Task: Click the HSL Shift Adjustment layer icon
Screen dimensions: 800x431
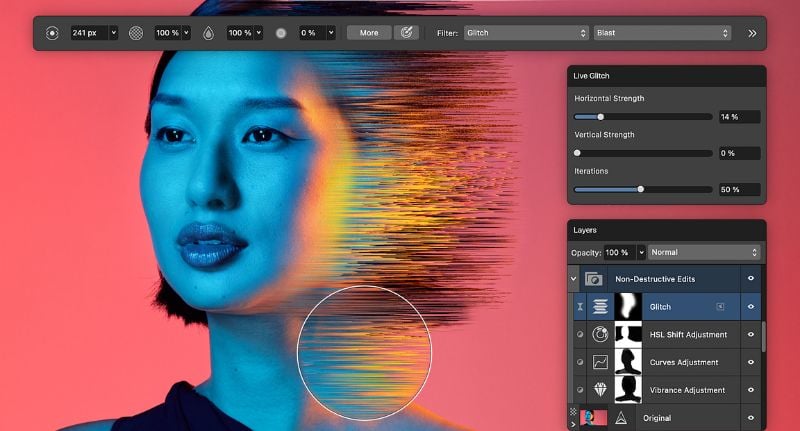Action: pos(601,334)
